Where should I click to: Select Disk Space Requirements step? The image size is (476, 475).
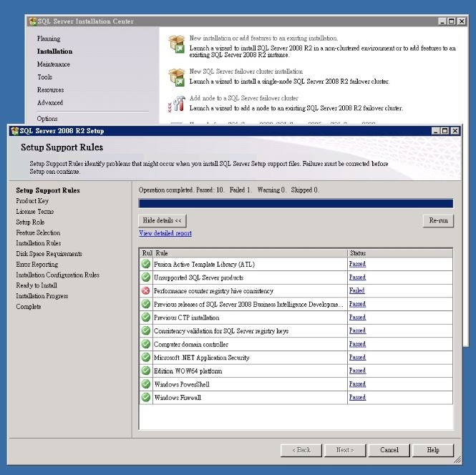49,253
